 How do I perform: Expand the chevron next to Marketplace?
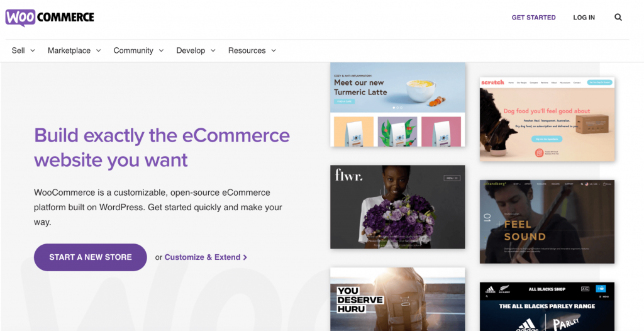[98, 50]
